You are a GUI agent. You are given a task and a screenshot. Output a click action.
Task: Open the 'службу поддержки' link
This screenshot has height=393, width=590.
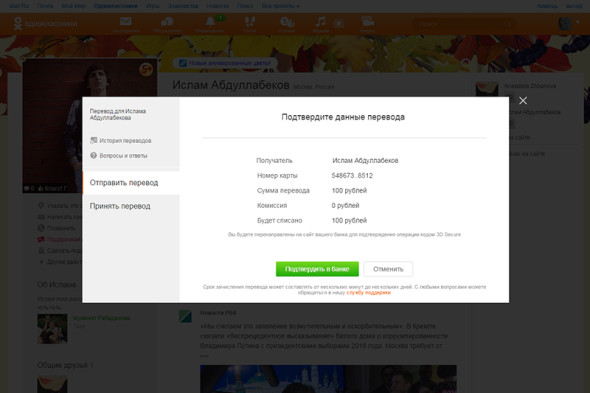click(368, 292)
